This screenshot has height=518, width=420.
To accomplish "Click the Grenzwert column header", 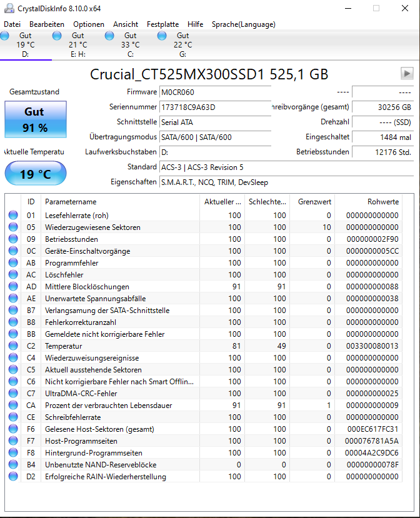I will [312, 202].
